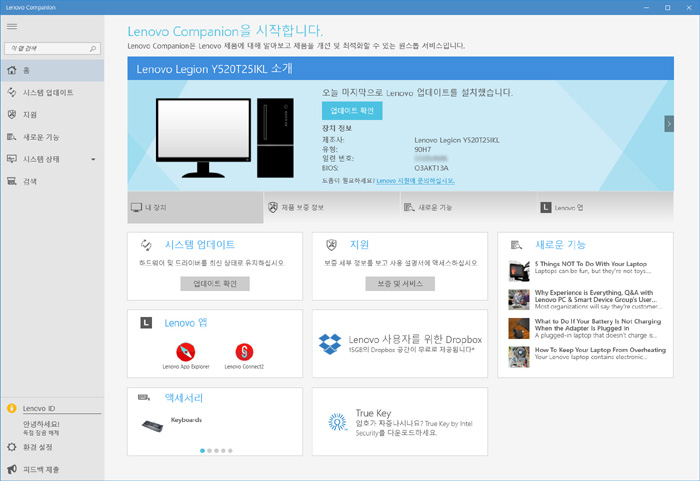Open 환경 설정 gear settings

tap(12, 447)
